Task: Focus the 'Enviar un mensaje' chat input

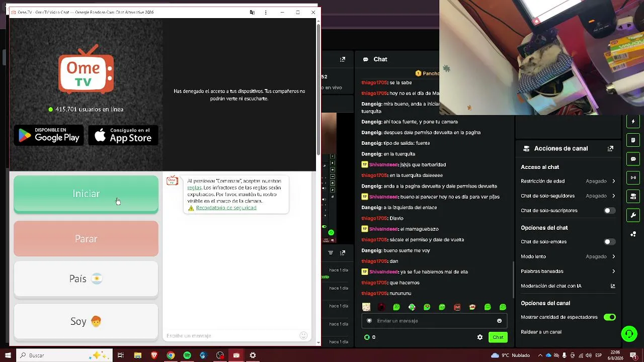Action: pyautogui.click(x=434, y=321)
